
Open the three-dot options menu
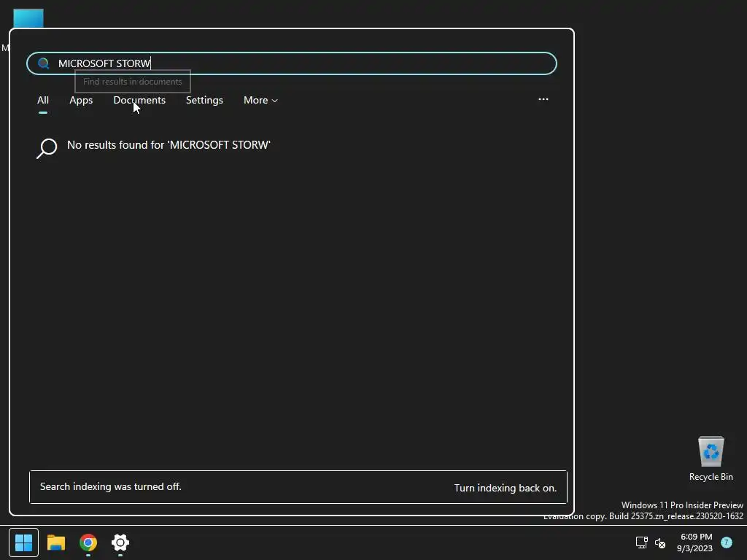point(543,99)
